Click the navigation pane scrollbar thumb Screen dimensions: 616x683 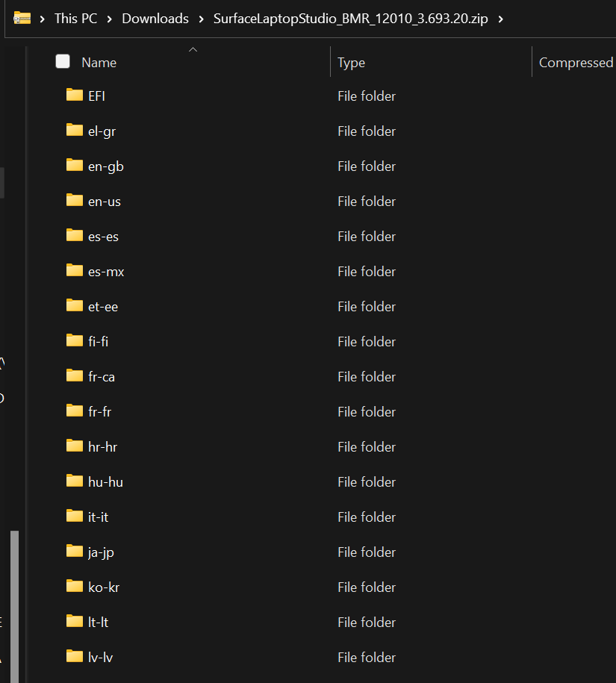[x=15, y=606]
